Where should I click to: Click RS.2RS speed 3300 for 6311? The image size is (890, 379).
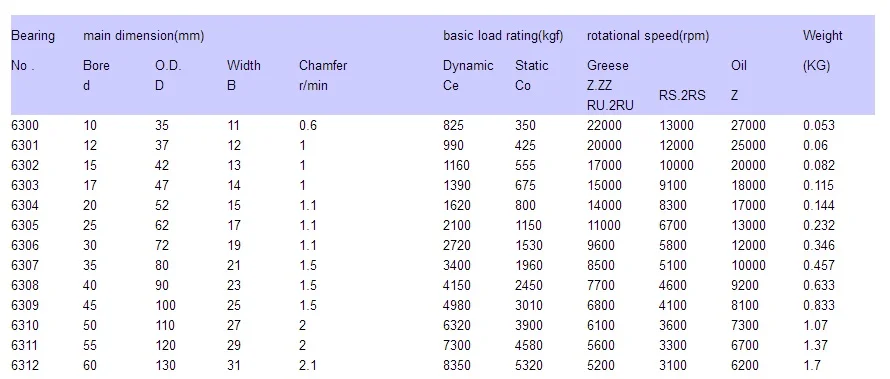point(673,345)
